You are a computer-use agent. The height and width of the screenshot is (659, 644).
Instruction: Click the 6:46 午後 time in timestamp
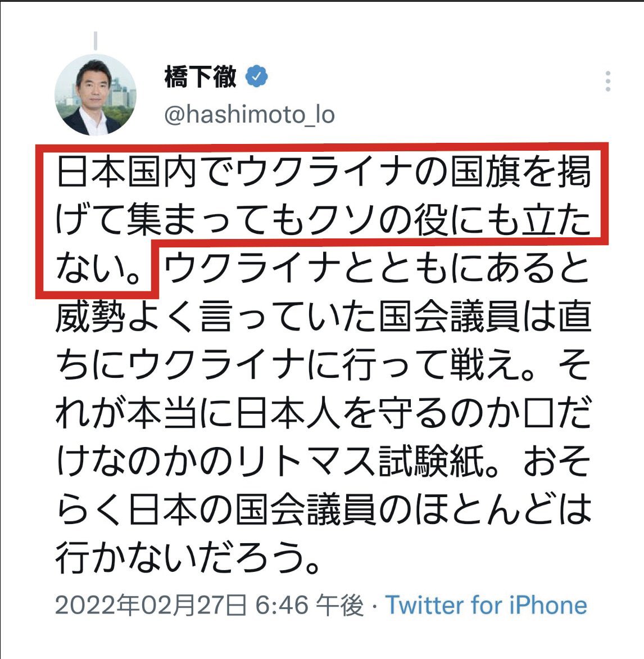(x=309, y=606)
